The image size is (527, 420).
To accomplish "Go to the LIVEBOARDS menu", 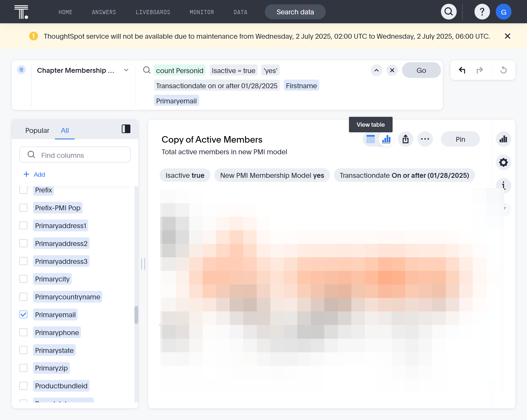I will (153, 12).
